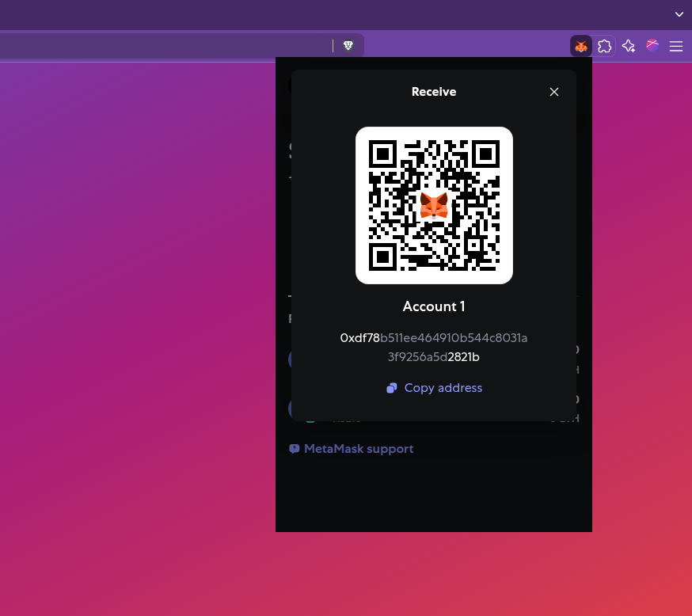Click the address ending 2821b

464,357
